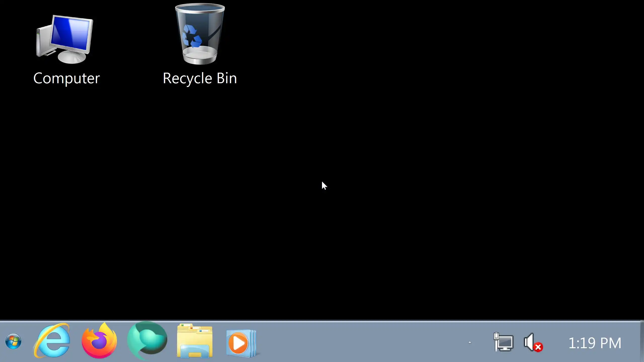Click the blue recycling arrows on the bin
Viewport: 644px width, 362px height.
click(x=192, y=36)
